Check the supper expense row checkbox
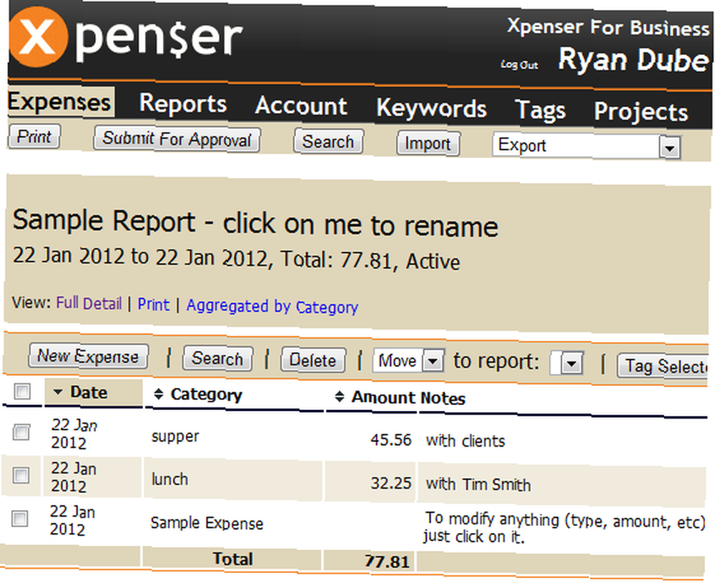The height and width of the screenshot is (588, 715). (21, 432)
